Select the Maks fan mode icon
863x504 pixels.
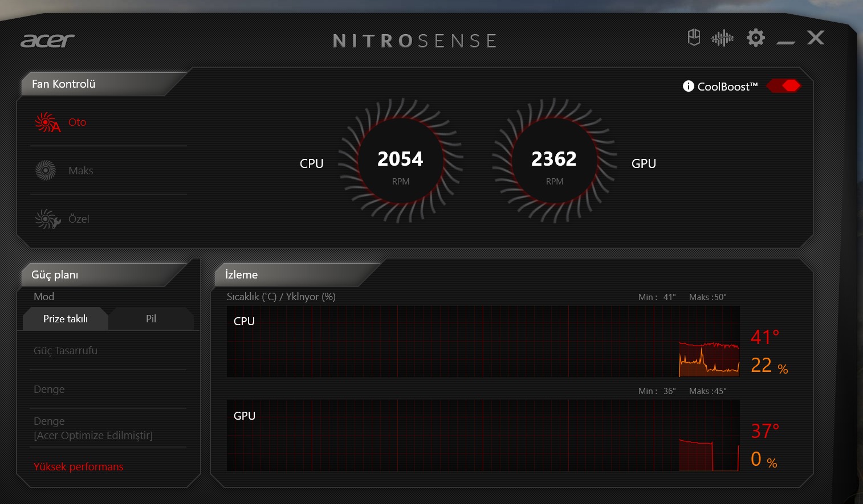[x=46, y=170]
